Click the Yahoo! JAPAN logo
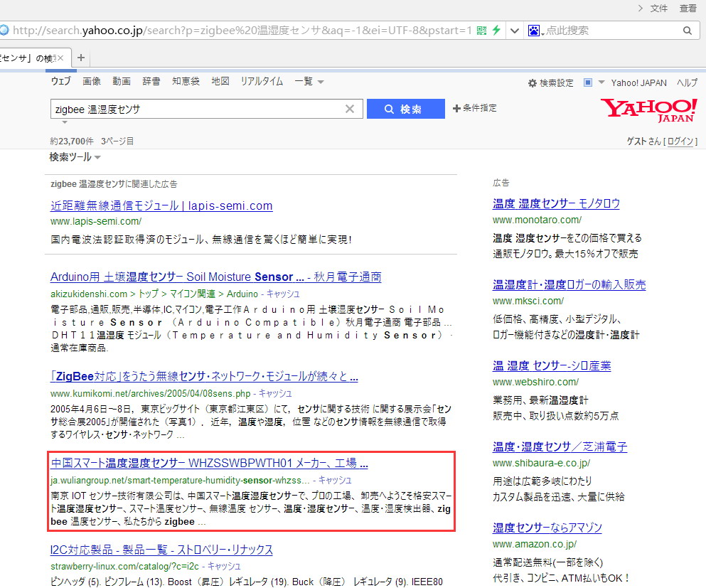 pos(649,110)
